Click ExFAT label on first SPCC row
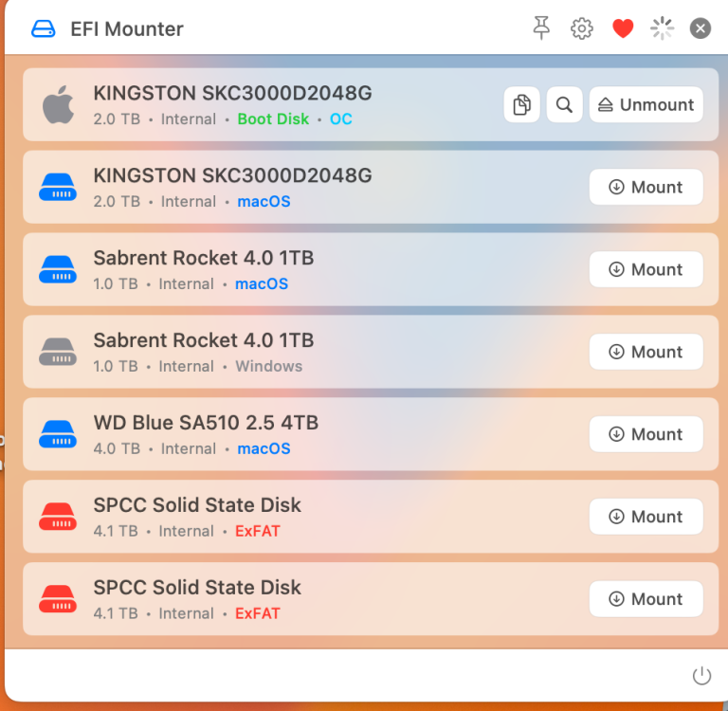The width and height of the screenshot is (728, 711). tap(258, 531)
